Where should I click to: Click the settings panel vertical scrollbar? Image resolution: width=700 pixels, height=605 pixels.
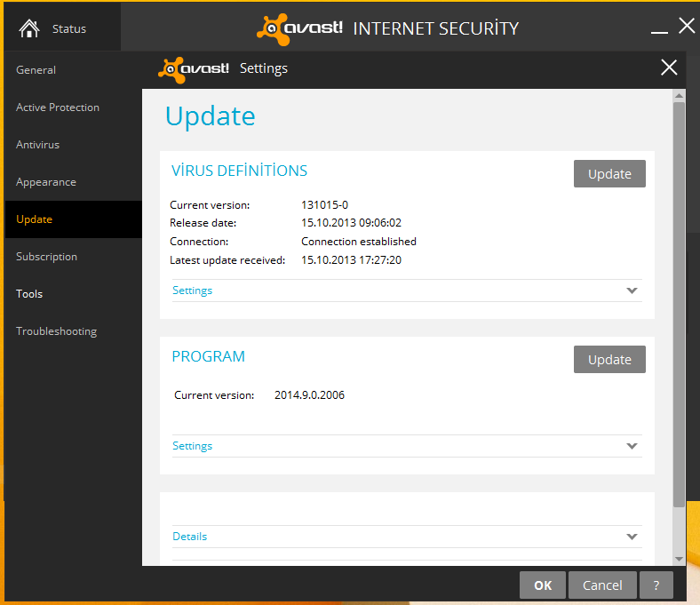click(679, 302)
